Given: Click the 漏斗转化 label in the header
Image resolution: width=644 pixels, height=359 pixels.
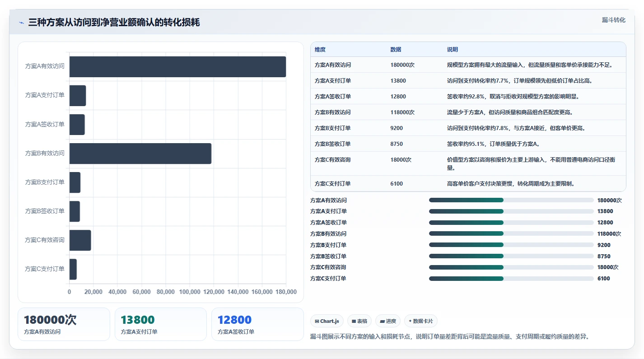Looking at the screenshot, I should pyautogui.click(x=614, y=20).
